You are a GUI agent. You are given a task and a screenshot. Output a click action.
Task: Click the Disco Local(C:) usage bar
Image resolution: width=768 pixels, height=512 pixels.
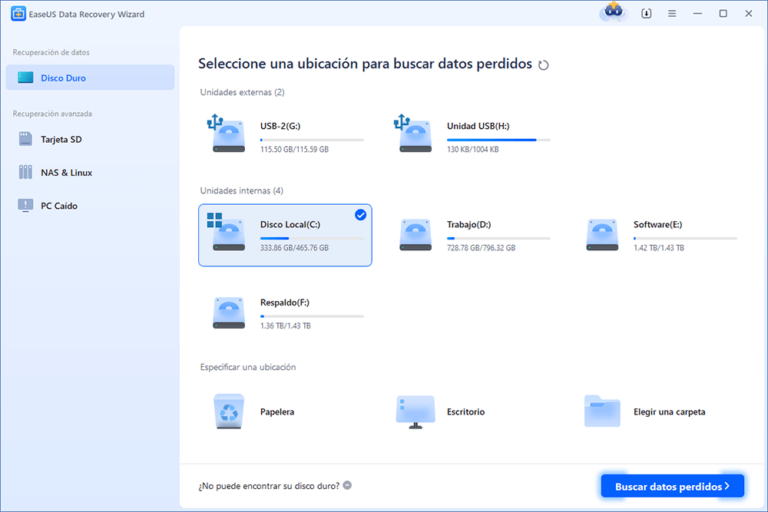(x=312, y=238)
